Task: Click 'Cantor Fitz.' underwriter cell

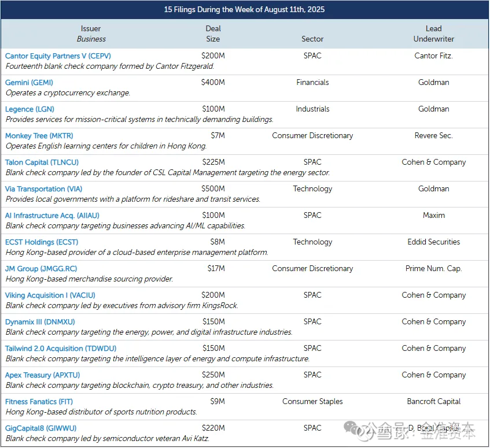Action: click(434, 55)
